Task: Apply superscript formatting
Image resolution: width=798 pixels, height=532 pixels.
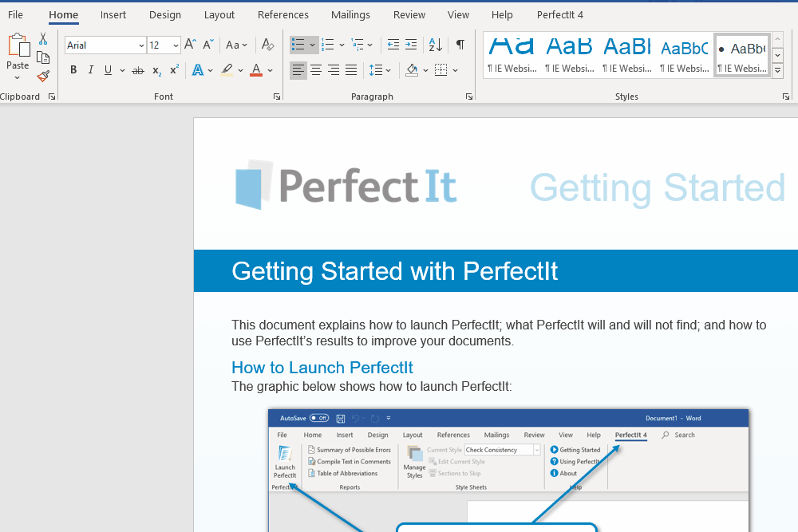Action: (x=174, y=70)
